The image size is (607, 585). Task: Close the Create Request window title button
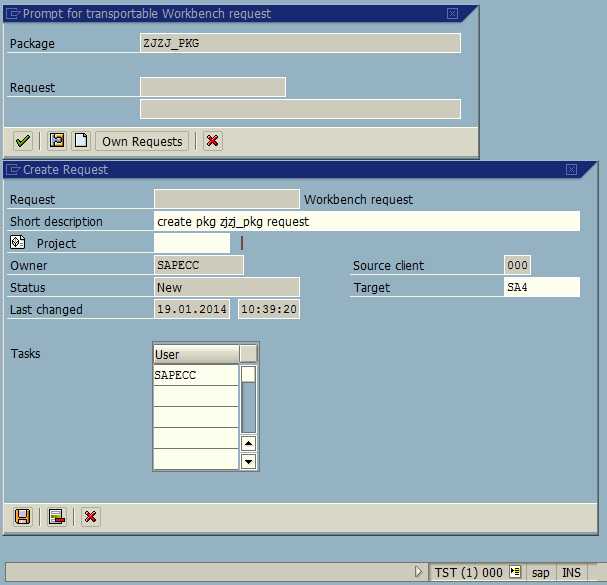point(571,170)
